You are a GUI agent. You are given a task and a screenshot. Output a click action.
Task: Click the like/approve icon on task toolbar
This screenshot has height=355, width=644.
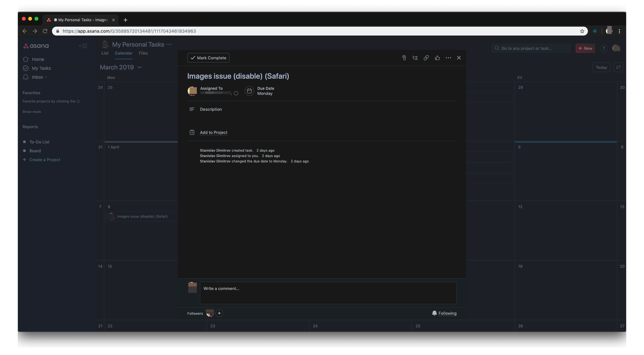point(437,57)
